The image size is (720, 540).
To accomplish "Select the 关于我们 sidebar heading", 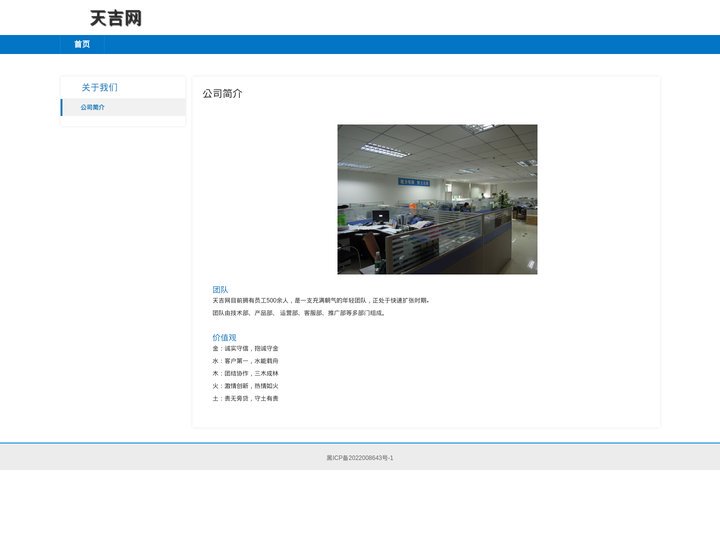I will click(x=100, y=87).
